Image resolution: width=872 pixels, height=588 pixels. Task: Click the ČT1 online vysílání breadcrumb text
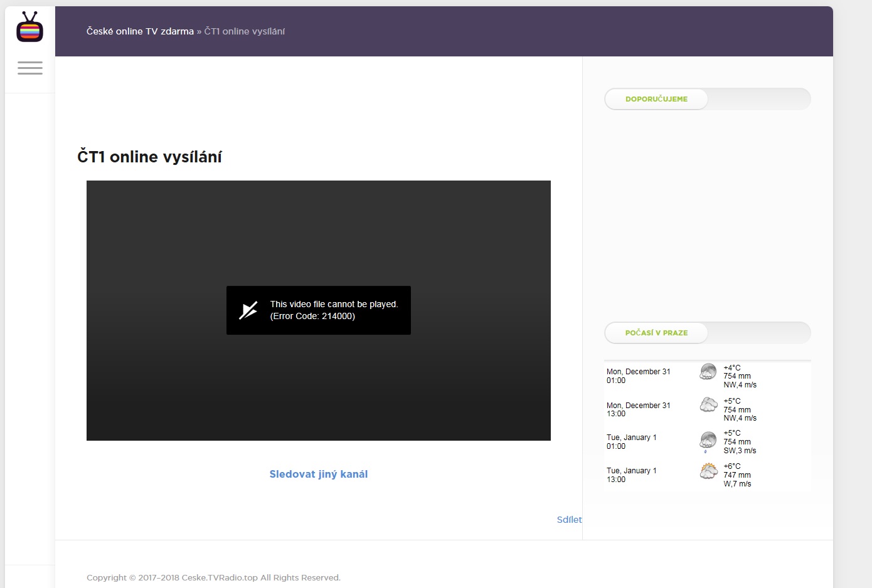(245, 31)
